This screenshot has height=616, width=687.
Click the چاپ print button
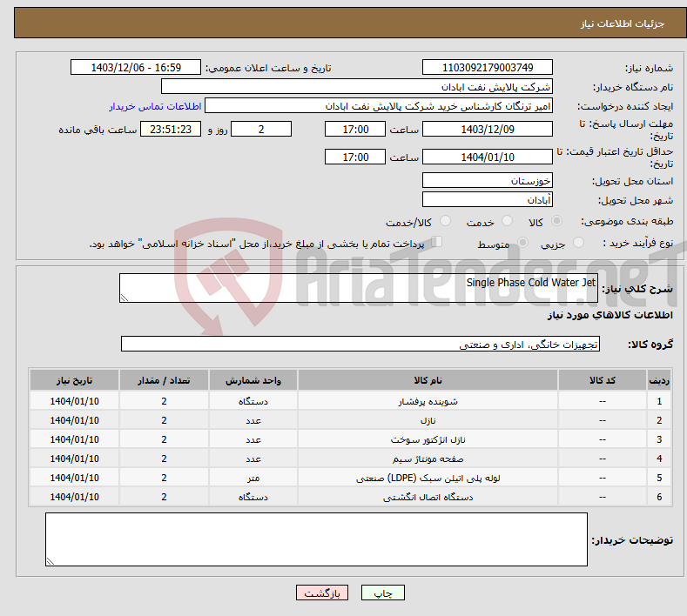(383, 593)
